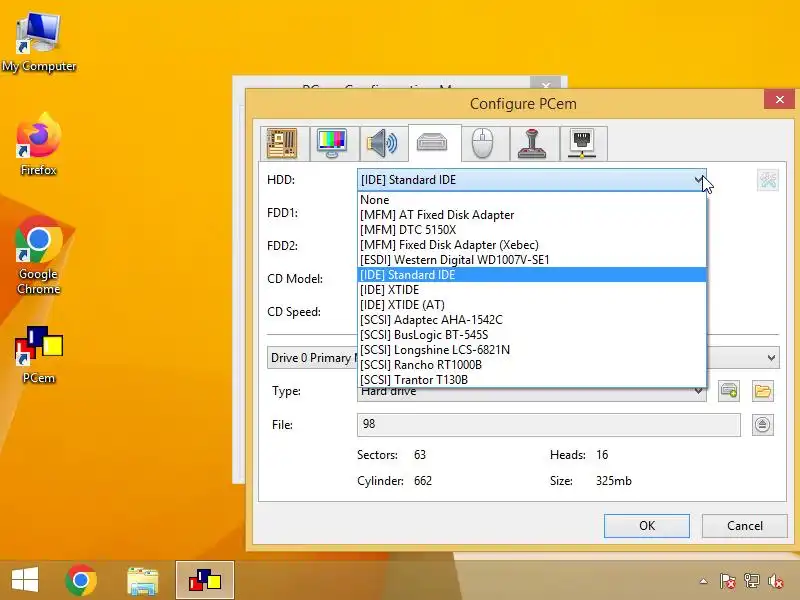Click the File path field showing 98
Image resolution: width=800 pixels, height=600 pixels.
[548, 424]
